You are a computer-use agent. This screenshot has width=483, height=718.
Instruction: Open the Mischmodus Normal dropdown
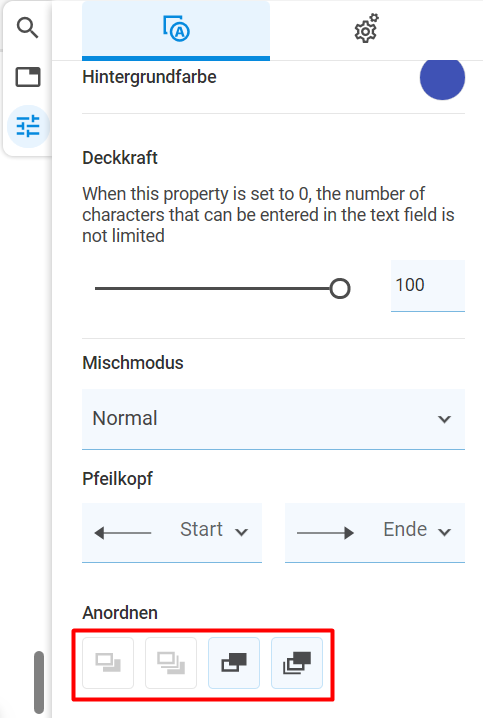[273, 419]
